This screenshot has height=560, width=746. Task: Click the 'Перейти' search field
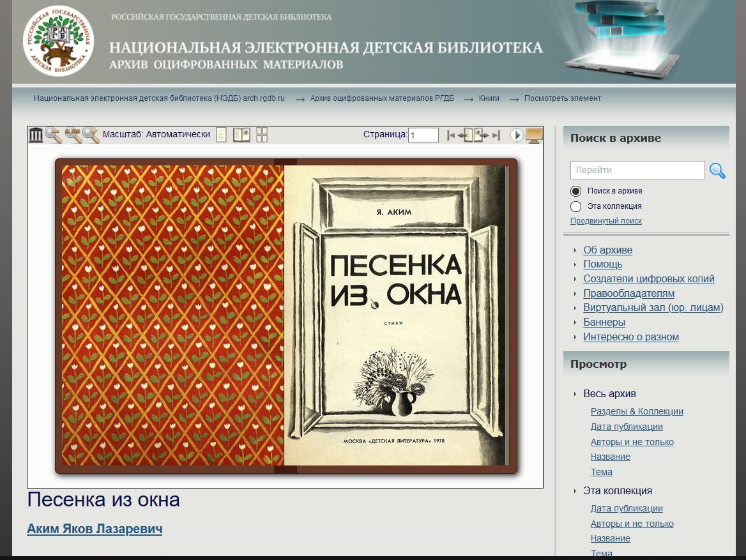(637, 170)
